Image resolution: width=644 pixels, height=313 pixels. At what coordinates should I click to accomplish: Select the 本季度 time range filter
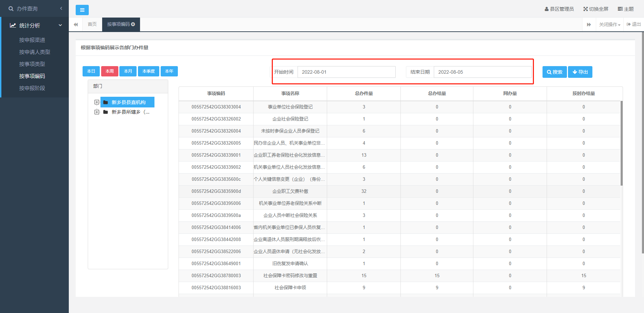tap(148, 71)
